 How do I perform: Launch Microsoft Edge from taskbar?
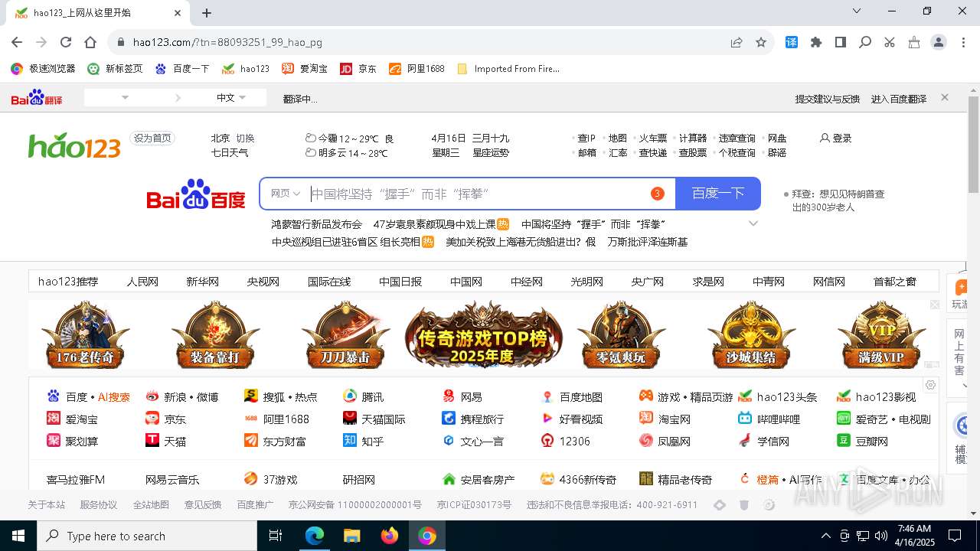[x=315, y=536]
